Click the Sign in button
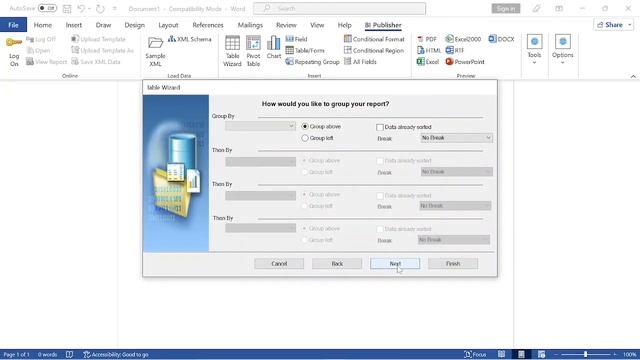Screen dimensions: 640x360 [x=506, y=9]
